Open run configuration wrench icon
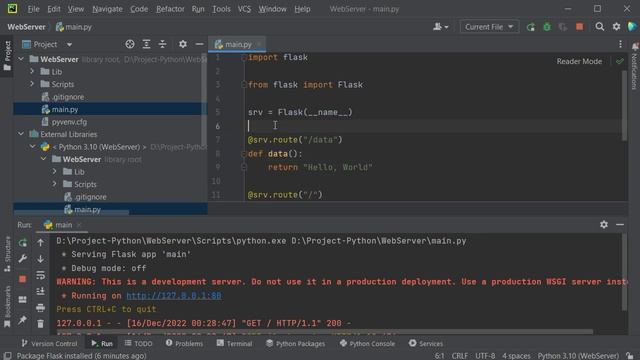This screenshot has height=360, width=640. [23, 259]
